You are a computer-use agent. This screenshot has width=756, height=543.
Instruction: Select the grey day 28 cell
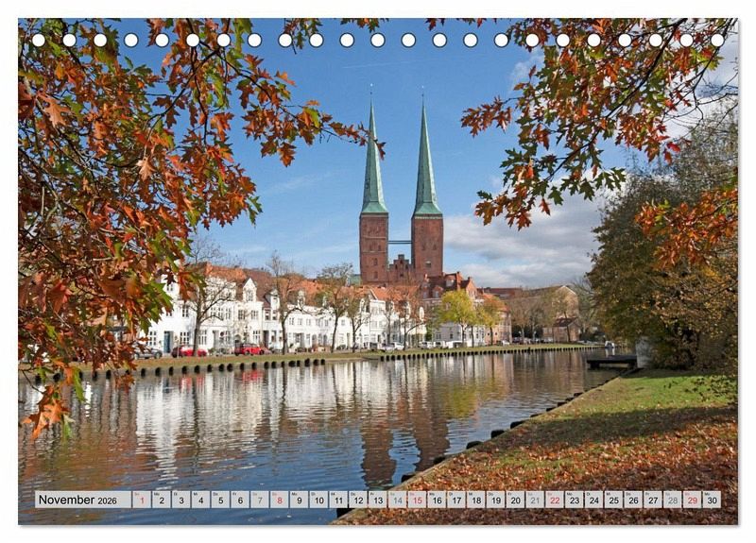673,500
